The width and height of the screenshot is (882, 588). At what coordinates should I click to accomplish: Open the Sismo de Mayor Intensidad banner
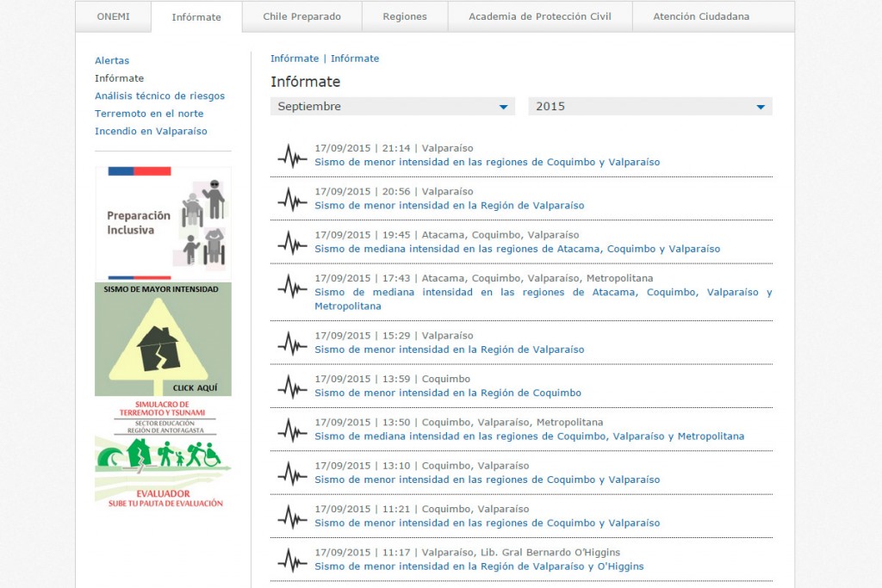[163, 339]
